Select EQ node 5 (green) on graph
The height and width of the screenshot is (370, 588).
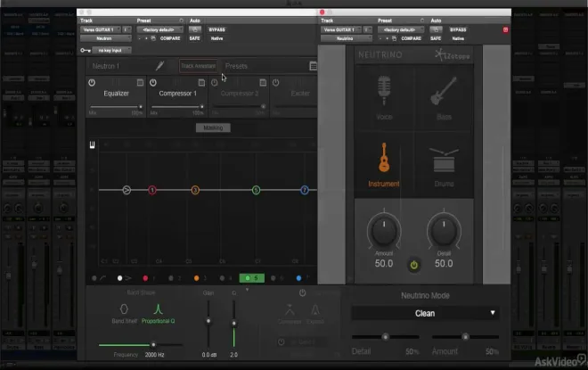(256, 190)
